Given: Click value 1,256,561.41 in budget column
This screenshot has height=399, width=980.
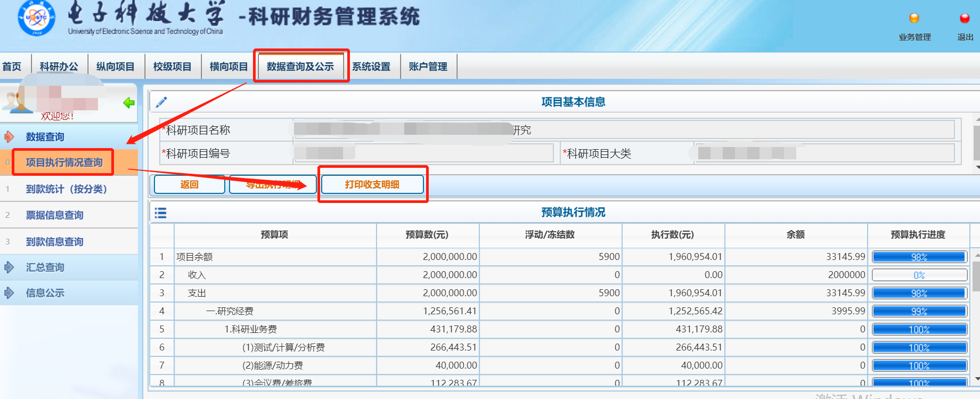Looking at the screenshot, I should [x=450, y=311].
